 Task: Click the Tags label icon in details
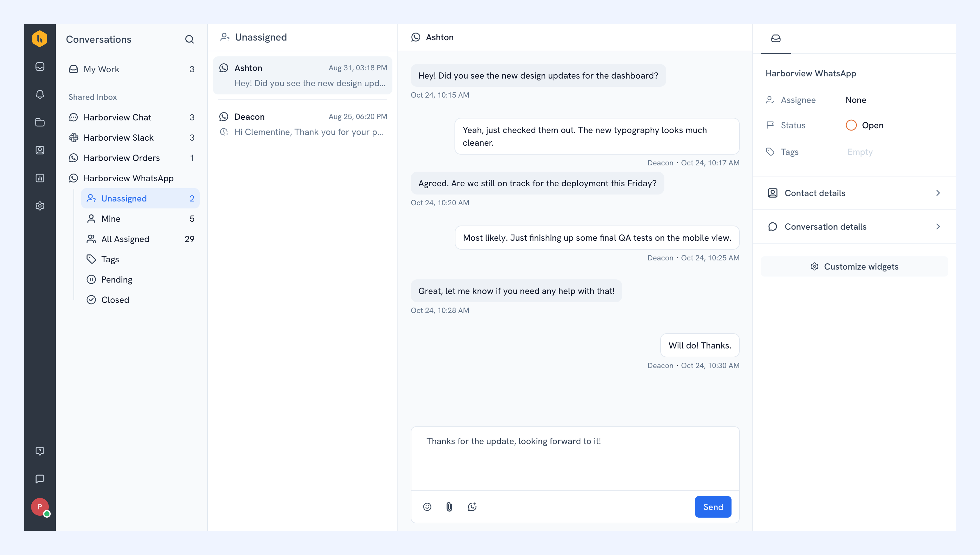(x=770, y=152)
